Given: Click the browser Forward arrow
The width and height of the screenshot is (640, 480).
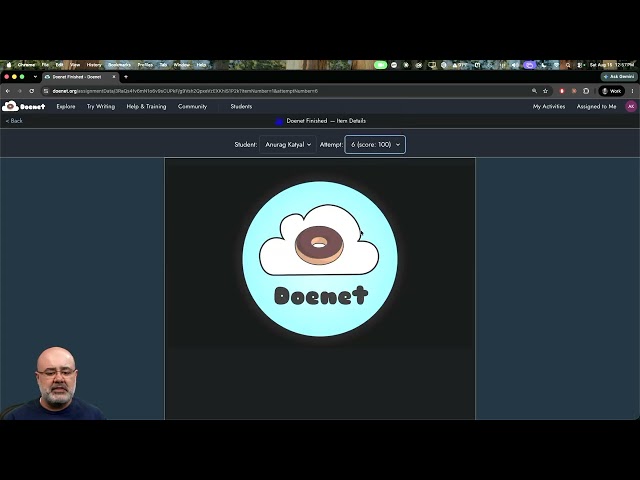Looking at the screenshot, I should [20, 91].
